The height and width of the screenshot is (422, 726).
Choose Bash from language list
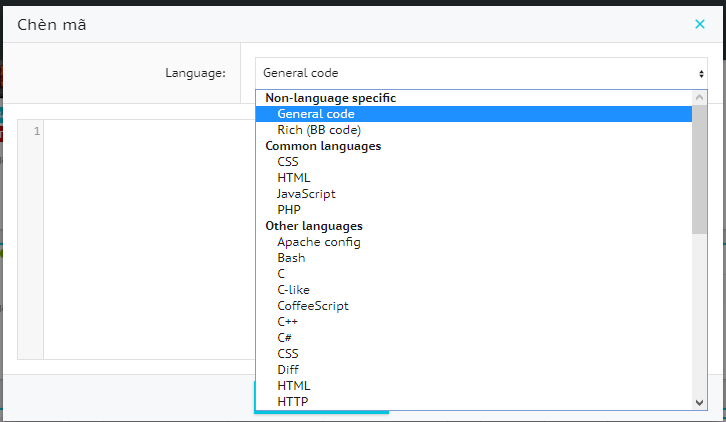pyautogui.click(x=291, y=258)
